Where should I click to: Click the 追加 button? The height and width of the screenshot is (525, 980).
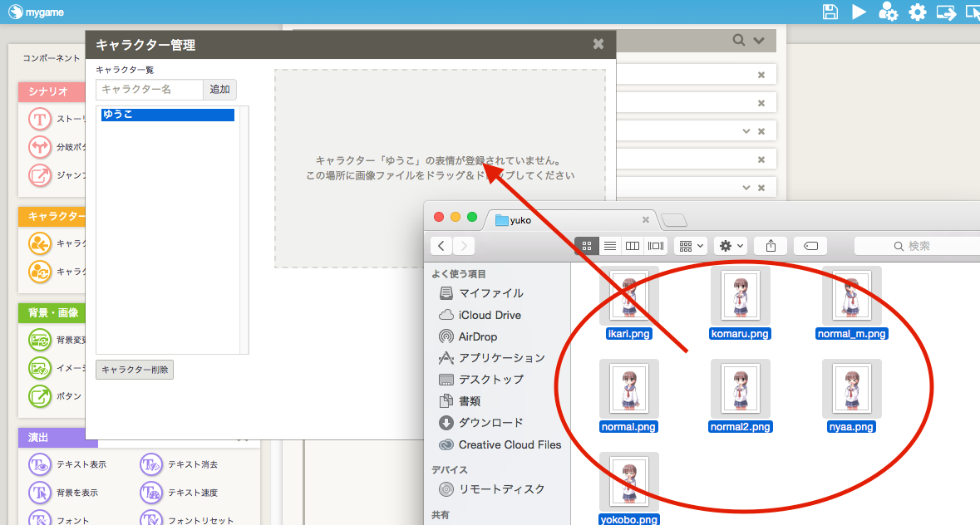coord(219,90)
